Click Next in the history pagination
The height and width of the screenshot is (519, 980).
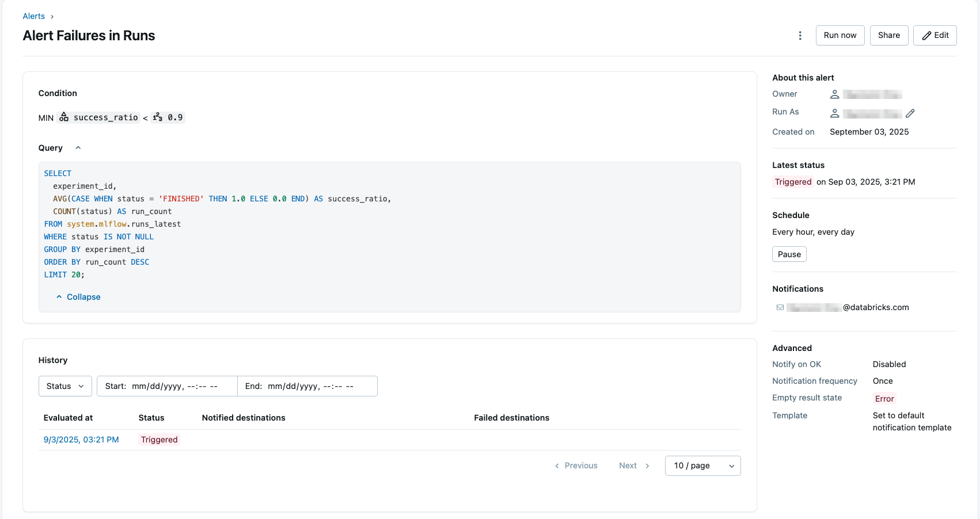pos(628,465)
